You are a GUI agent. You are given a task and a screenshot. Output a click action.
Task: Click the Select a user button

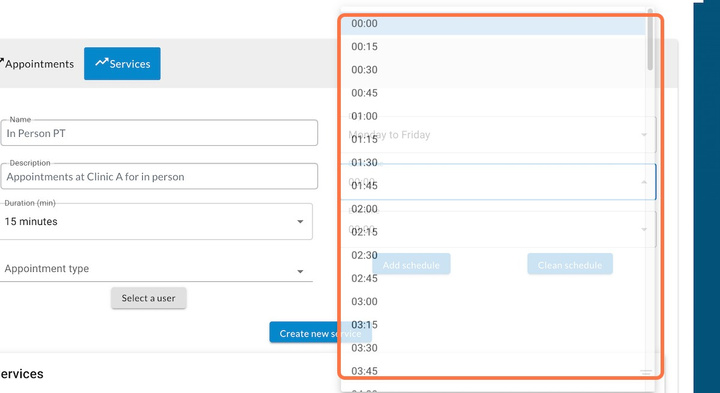(148, 298)
